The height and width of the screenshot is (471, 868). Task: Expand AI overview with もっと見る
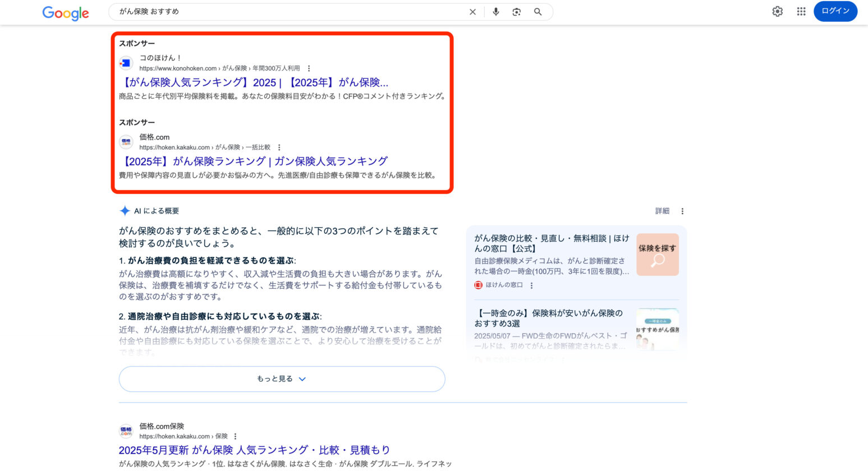pos(282,379)
